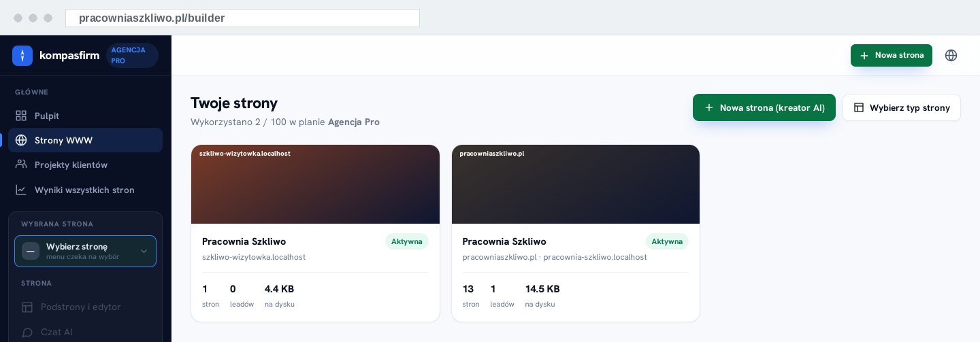Select Strony WWW in the sidebar

click(x=85, y=140)
